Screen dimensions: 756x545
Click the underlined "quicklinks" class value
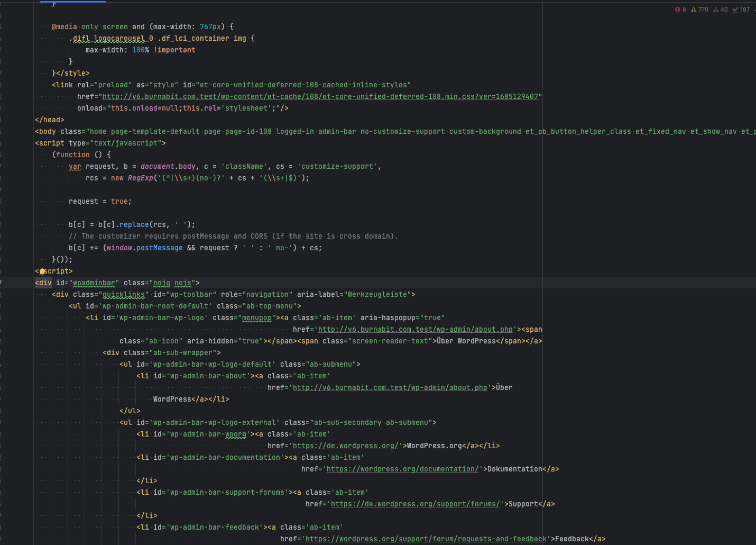coord(123,295)
